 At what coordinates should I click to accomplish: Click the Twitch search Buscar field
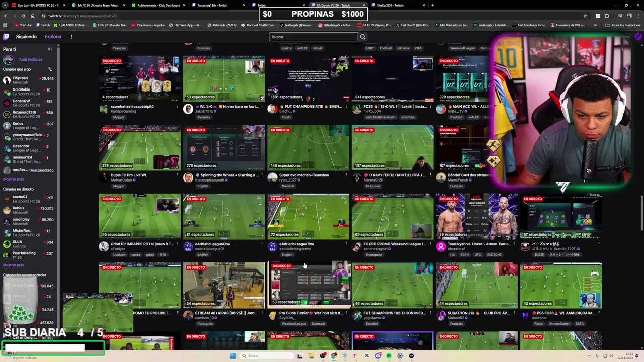click(x=313, y=37)
